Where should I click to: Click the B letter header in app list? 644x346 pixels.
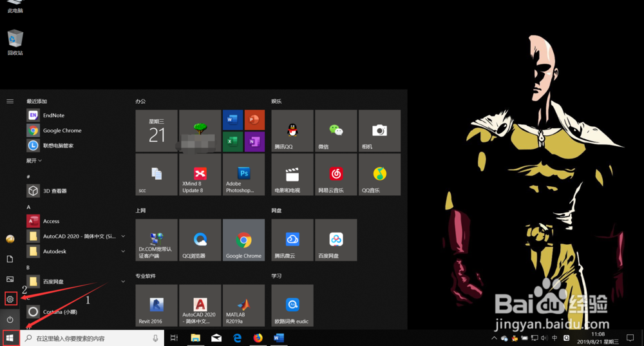pyautogui.click(x=28, y=267)
